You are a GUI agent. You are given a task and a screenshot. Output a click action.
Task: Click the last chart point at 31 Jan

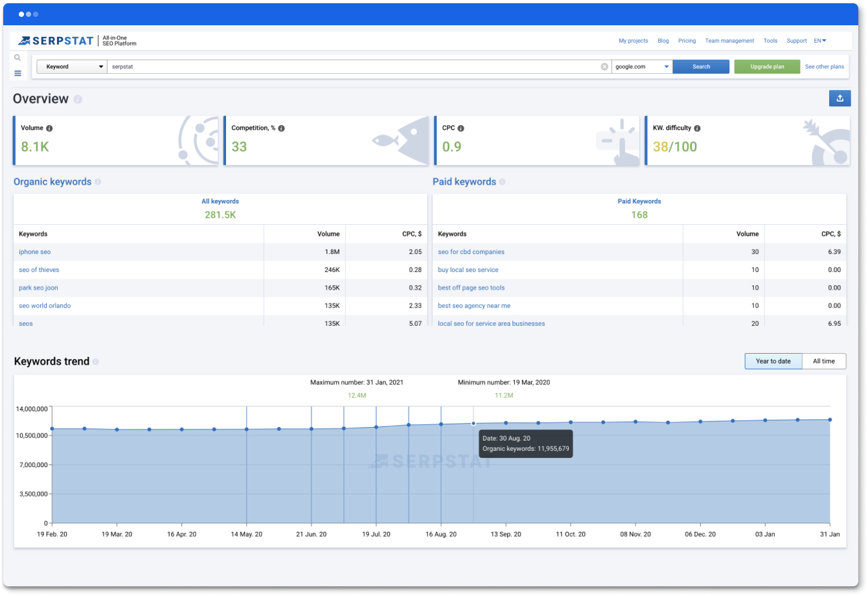pos(830,420)
